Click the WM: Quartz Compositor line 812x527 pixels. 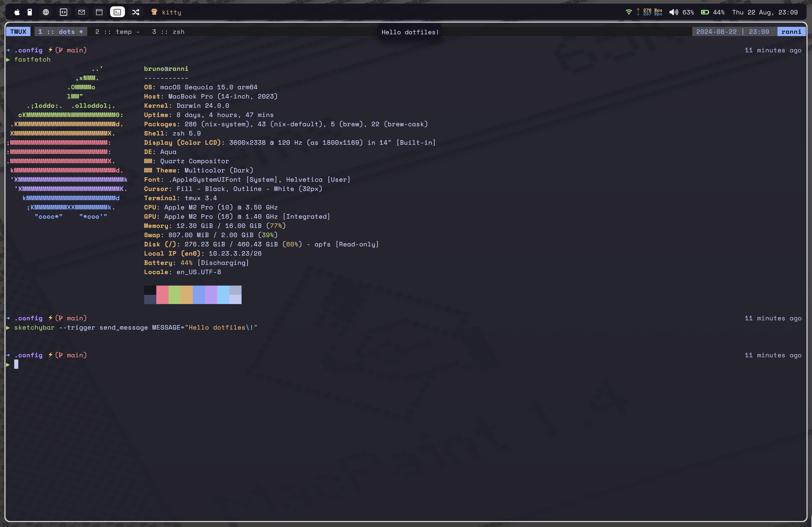pos(187,161)
